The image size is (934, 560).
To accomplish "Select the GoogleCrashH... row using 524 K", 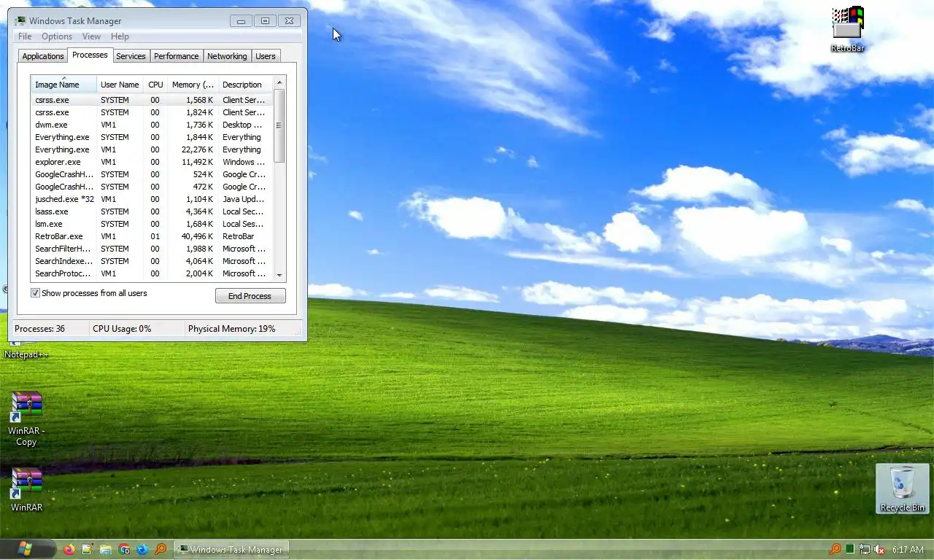I will [x=152, y=174].
